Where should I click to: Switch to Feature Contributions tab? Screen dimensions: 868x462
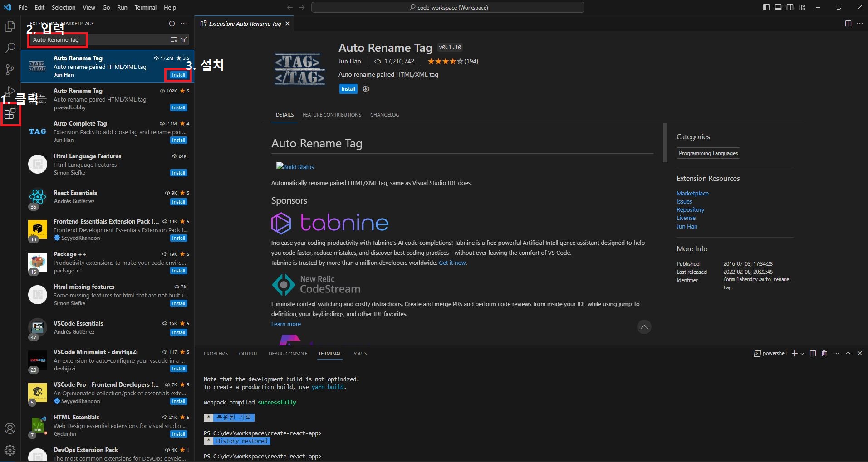pyautogui.click(x=332, y=115)
